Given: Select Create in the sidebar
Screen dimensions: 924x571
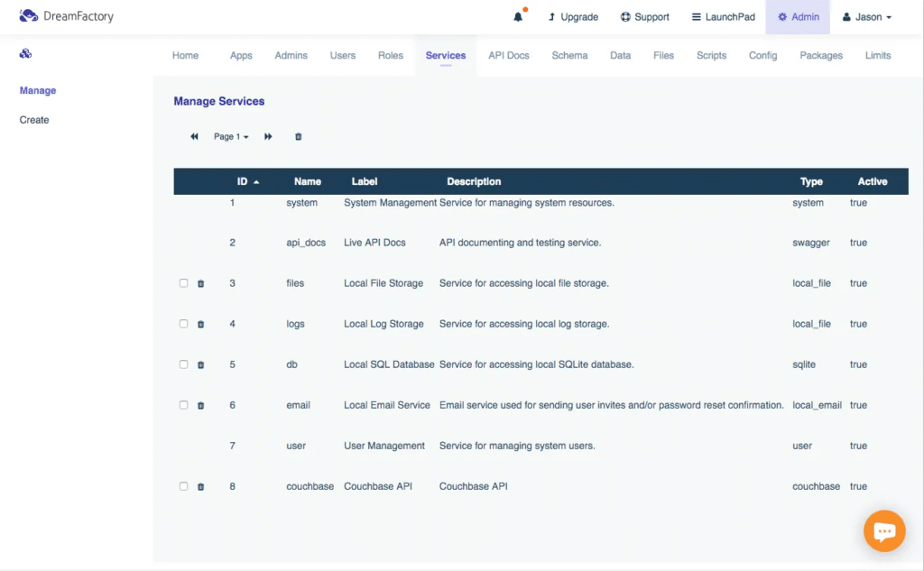Looking at the screenshot, I should [x=33, y=119].
